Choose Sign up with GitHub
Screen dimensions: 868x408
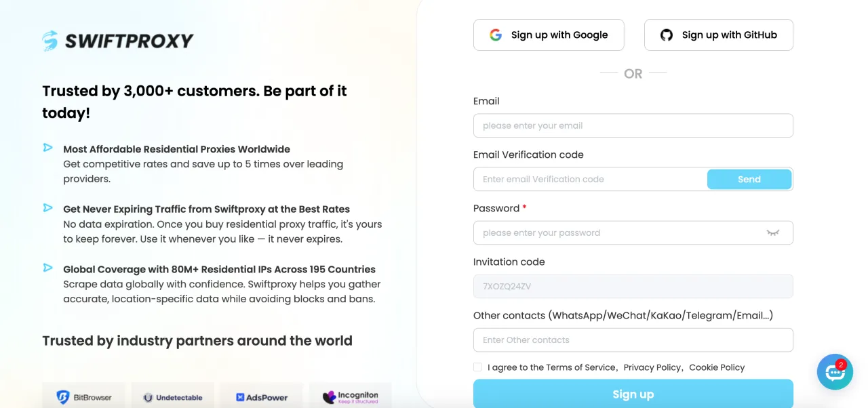(x=718, y=35)
